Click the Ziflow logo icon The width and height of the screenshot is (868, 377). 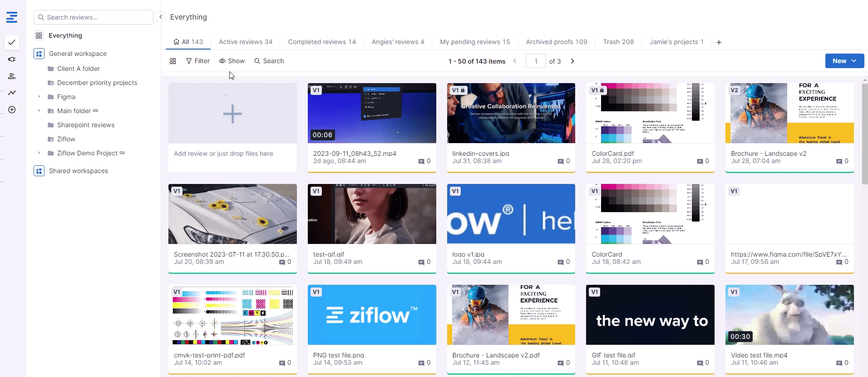click(12, 17)
